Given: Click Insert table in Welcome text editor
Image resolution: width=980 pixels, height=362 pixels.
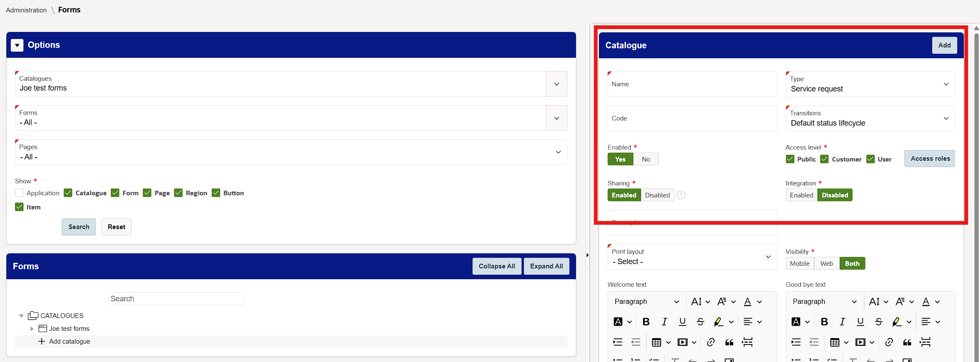Looking at the screenshot, I should click(656, 342).
